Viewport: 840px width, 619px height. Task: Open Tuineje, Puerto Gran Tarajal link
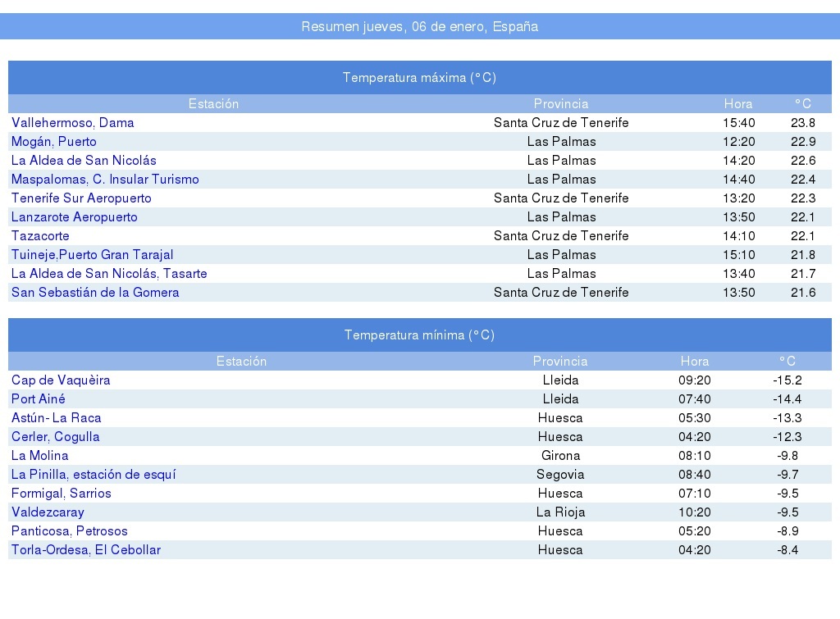tap(92, 255)
